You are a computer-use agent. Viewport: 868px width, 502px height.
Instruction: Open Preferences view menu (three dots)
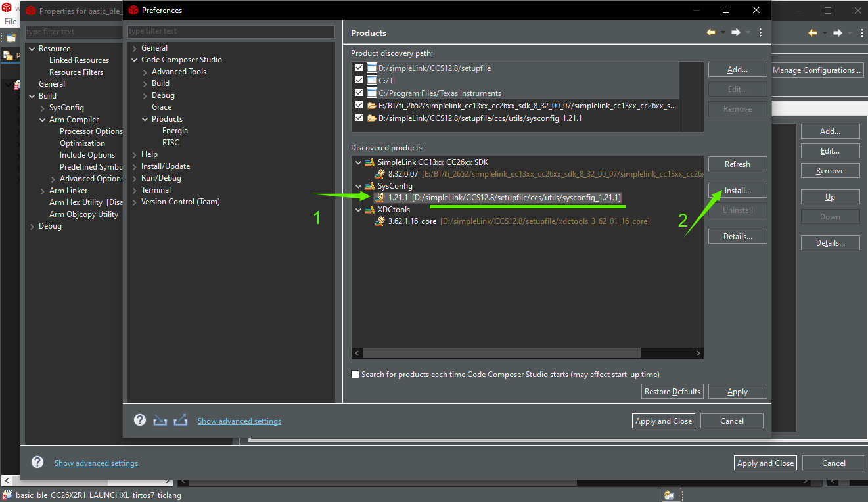[760, 32]
